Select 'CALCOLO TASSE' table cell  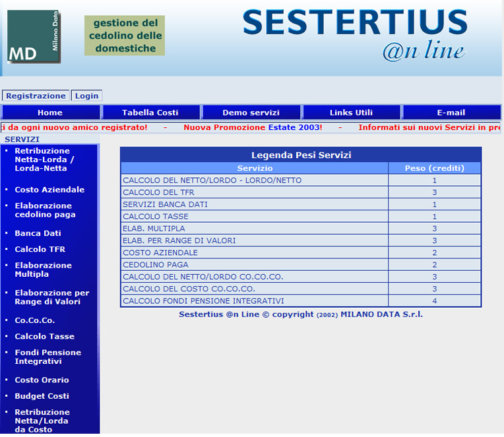(255, 216)
